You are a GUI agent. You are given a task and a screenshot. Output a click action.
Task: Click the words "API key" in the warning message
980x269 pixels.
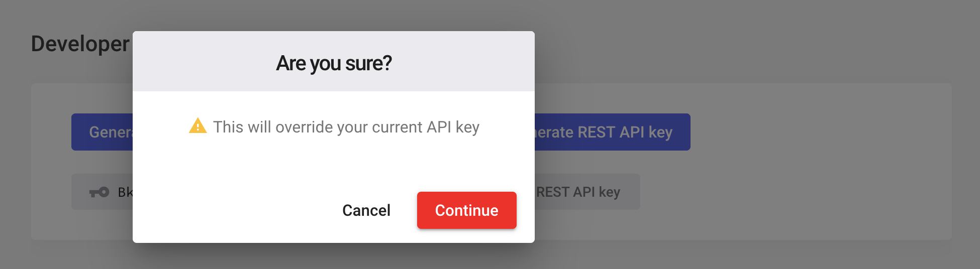pos(453,127)
